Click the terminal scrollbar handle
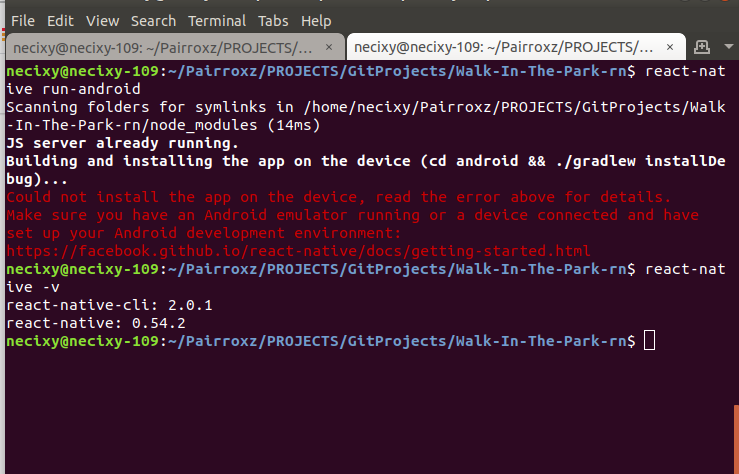 (736, 438)
